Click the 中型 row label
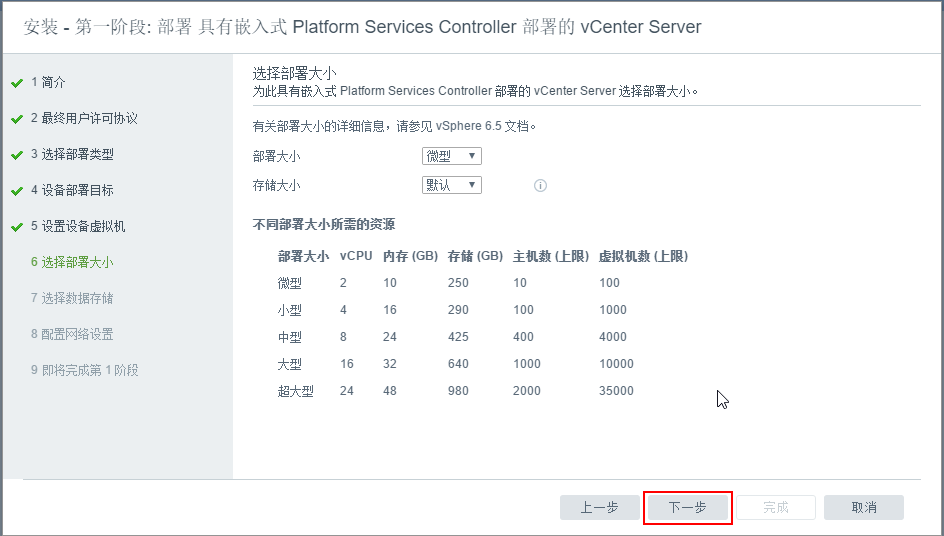 290,337
